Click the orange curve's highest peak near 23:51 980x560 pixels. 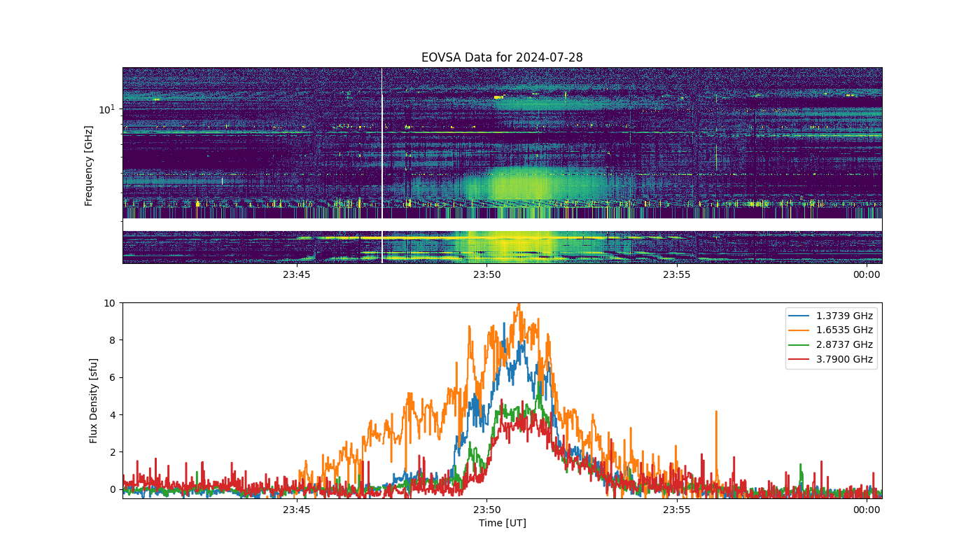coord(519,305)
